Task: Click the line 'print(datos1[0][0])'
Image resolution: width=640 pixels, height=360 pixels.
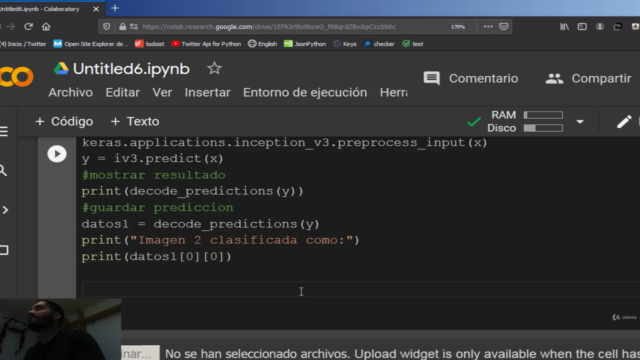Action: [x=156, y=256]
